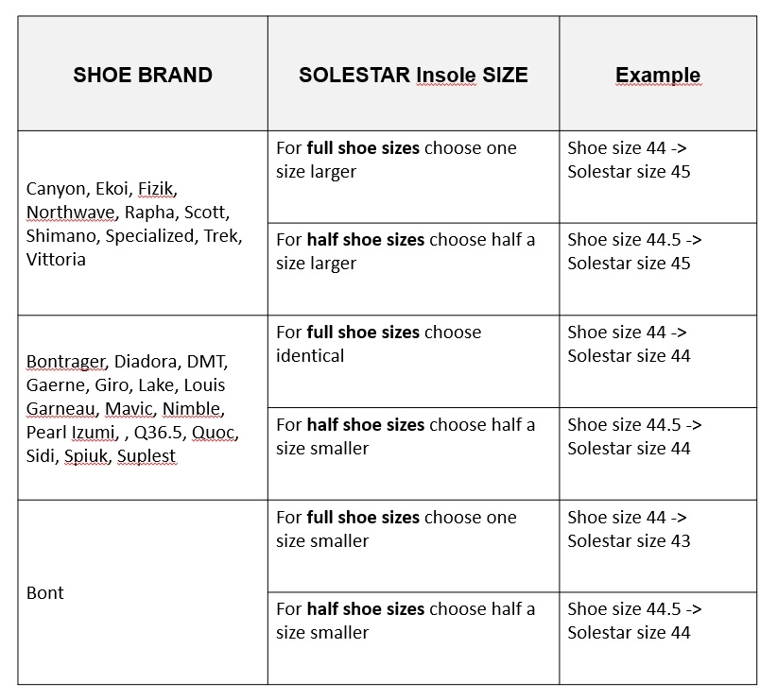Click the half sizes choose half a size larger cell
The height and width of the screenshot is (700, 777).
413,269
